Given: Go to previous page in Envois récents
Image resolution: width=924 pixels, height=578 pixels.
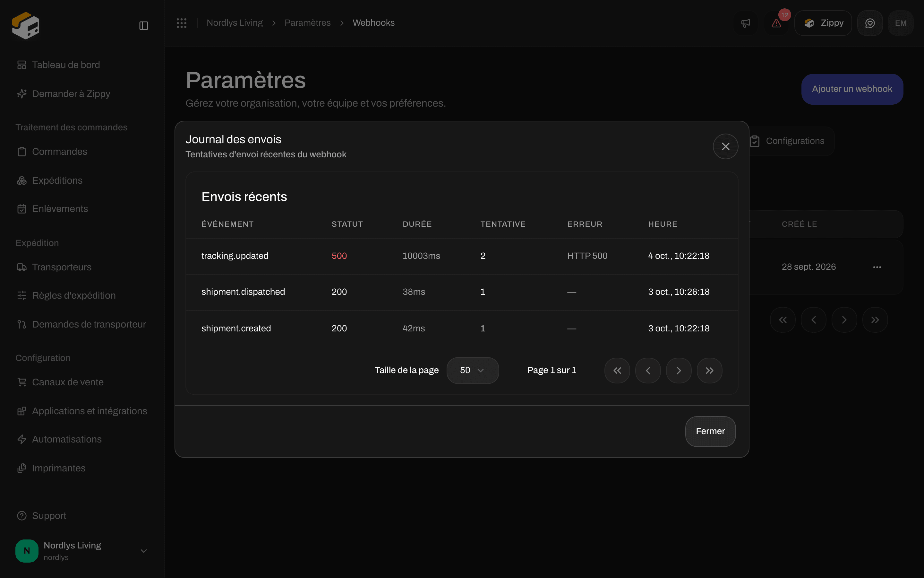Looking at the screenshot, I should (x=648, y=371).
